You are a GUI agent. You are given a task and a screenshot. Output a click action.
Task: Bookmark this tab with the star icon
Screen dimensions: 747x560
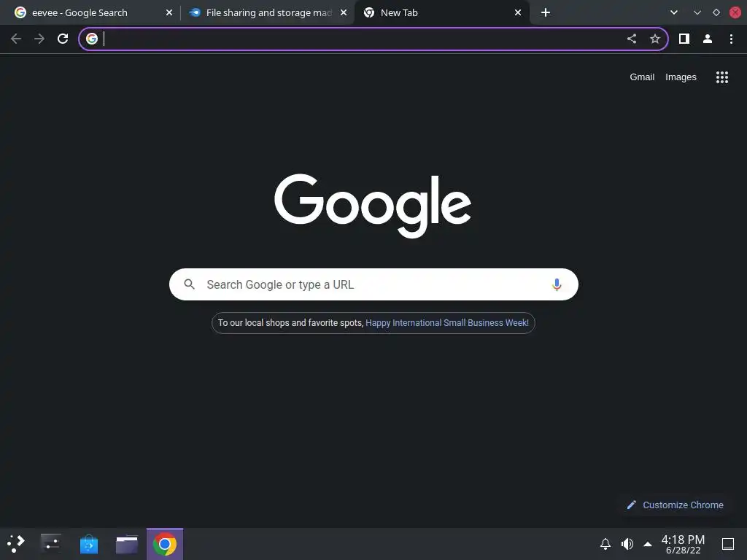[x=655, y=39]
